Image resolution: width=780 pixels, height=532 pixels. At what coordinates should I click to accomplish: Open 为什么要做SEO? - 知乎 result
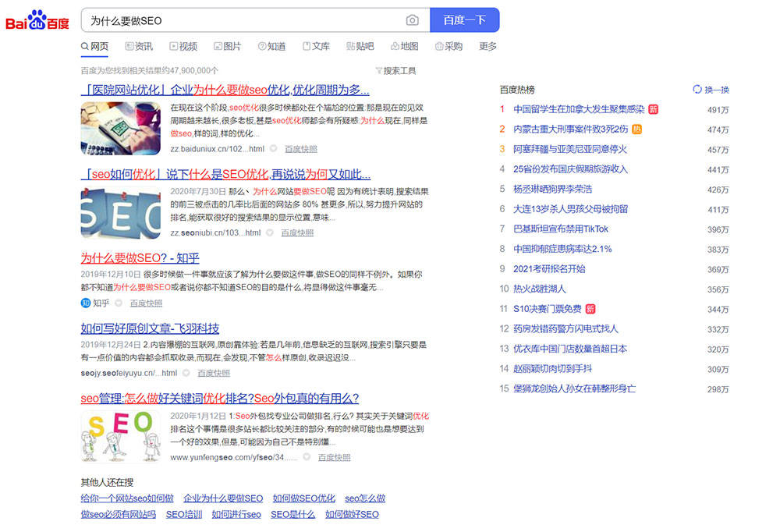pyautogui.click(x=140, y=258)
